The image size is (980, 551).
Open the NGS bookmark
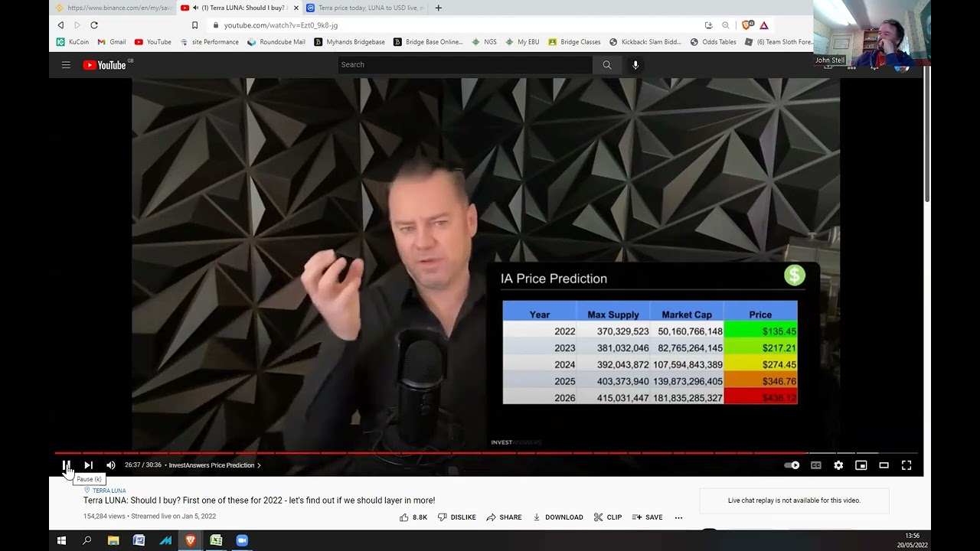485,42
